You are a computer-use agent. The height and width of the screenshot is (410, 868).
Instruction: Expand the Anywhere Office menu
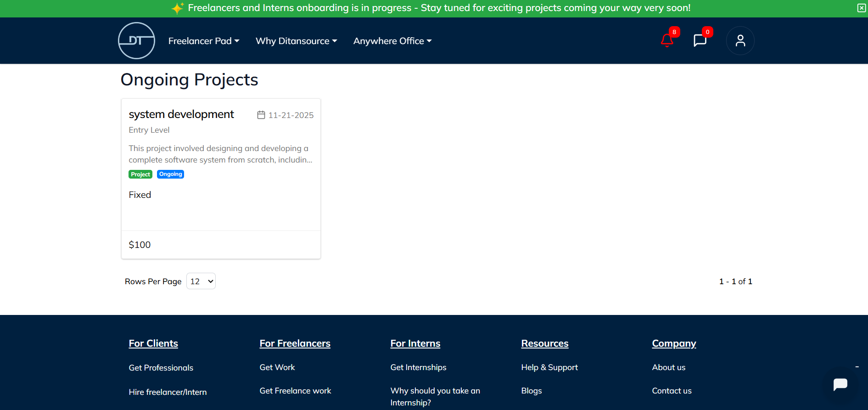pos(392,41)
